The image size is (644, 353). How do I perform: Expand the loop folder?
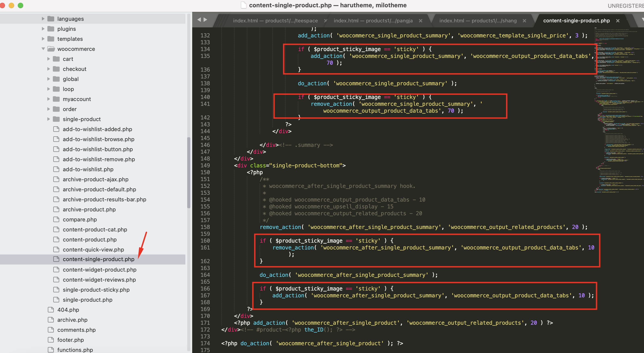[49, 89]
